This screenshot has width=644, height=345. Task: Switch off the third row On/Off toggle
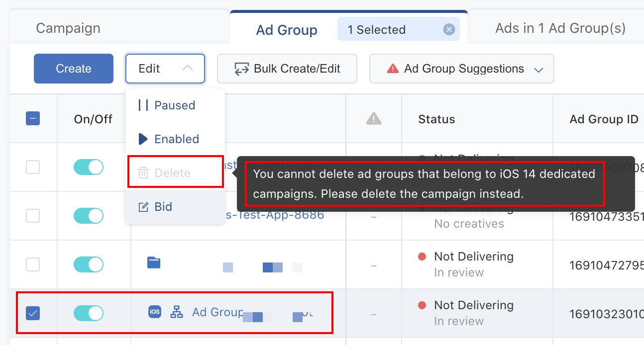(x=89, y=264)
